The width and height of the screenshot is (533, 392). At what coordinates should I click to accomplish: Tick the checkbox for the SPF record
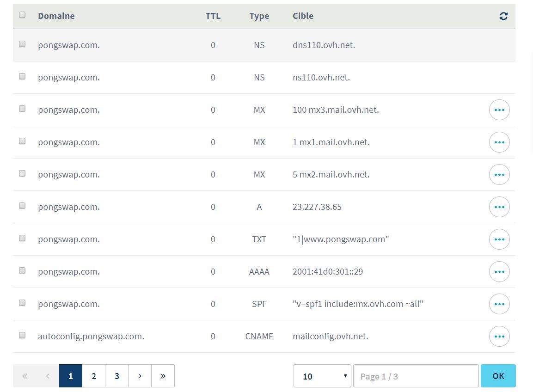point(22,303)
